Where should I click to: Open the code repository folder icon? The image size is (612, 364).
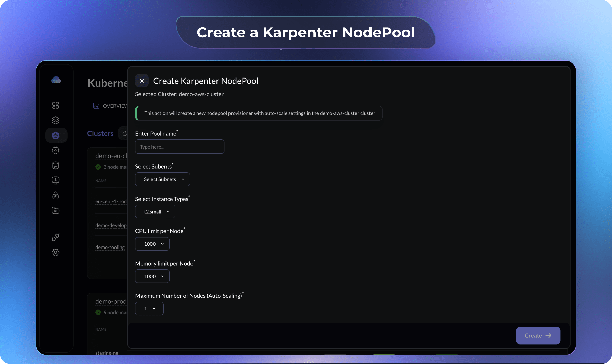tap(56, 210)
